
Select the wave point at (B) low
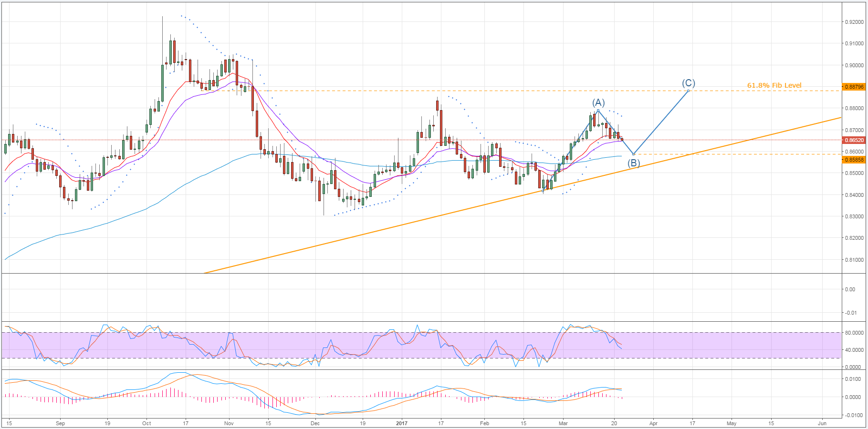tap(633, 154)
